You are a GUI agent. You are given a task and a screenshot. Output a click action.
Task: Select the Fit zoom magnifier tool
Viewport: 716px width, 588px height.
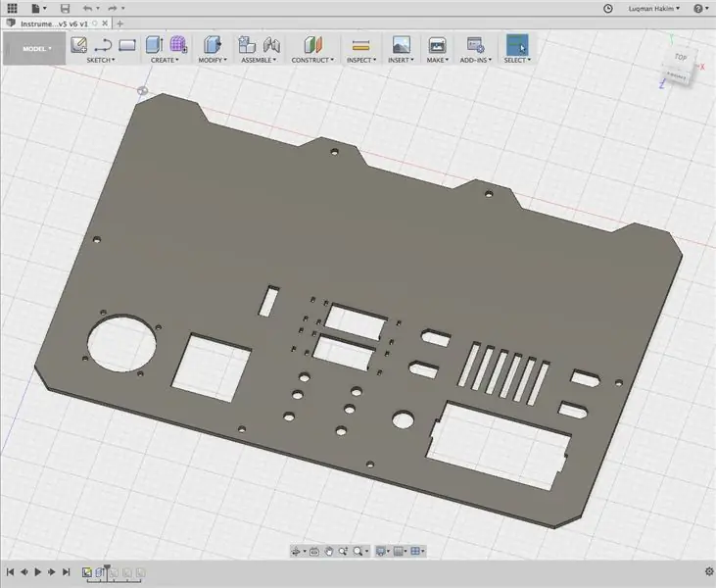tap(358, 552)
